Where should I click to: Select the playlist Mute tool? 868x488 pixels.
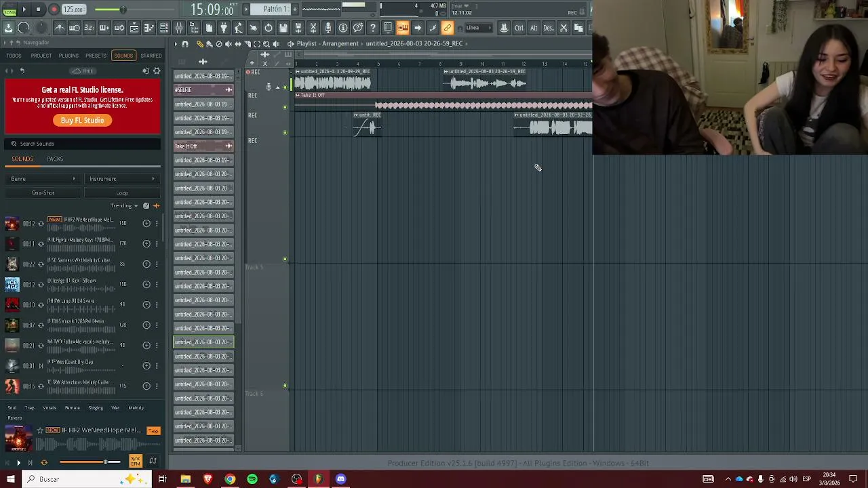click(x=228, y=44)
